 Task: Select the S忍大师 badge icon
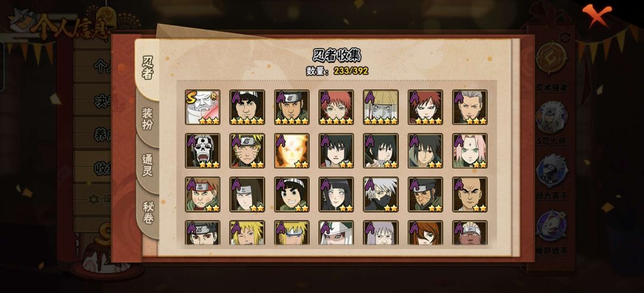click(552, 118)
